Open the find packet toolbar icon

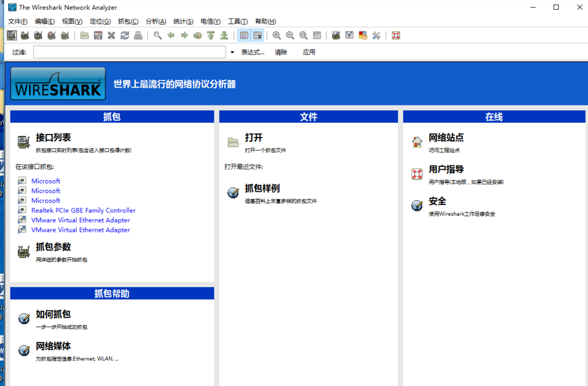[x=157, y=35]
